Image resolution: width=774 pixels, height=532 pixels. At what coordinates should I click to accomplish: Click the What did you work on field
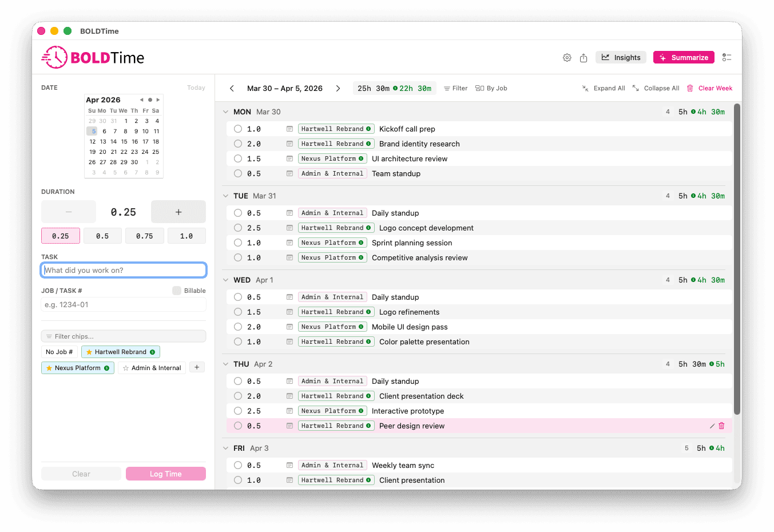click(124, 269)
